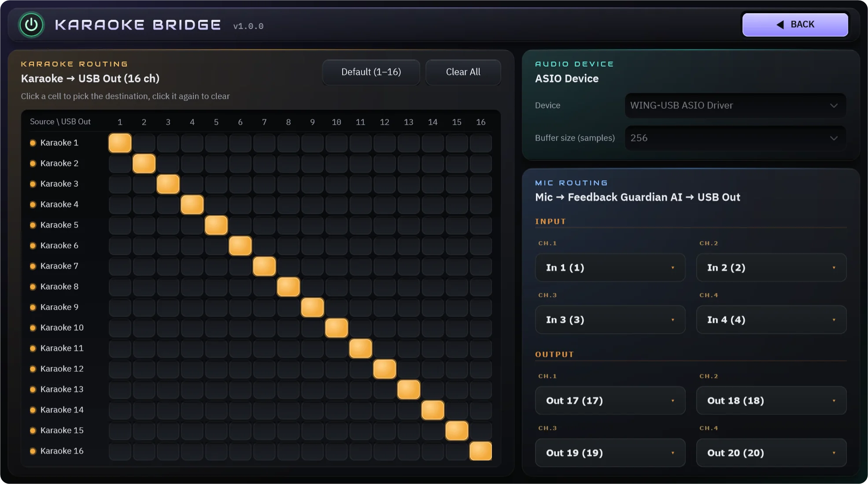Screen dimensions: 868x484
Task: Click the 'Karaoke → USB Out (16 ch)' heading
Action: click(x=90, y=79)
